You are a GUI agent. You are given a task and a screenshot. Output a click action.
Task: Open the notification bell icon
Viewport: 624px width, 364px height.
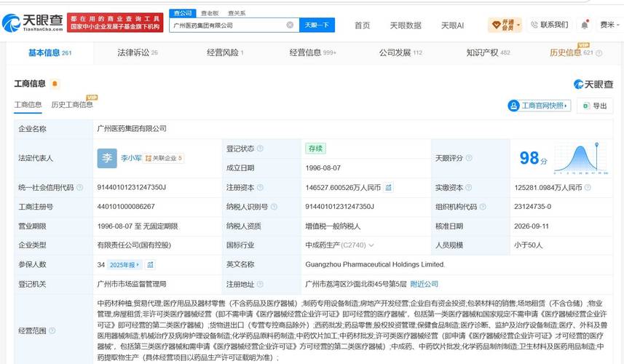click(585, 25)
